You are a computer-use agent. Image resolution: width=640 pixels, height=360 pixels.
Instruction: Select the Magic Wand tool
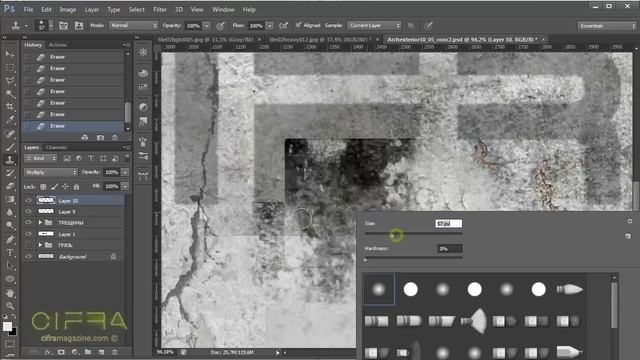click(x=10, y=93)
